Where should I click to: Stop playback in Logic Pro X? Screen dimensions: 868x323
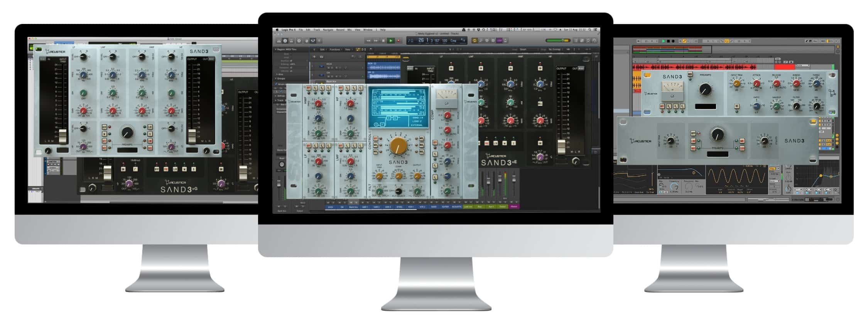[383, 41]
